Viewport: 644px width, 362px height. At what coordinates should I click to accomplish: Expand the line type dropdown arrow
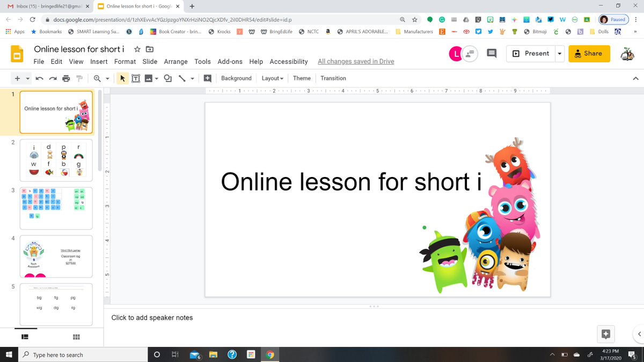tap(192, 78)
